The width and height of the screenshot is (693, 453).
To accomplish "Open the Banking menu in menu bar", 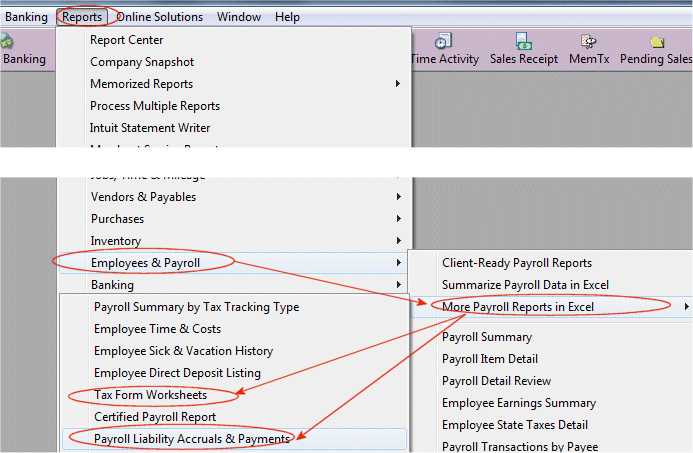I will (x=26, y=17).
